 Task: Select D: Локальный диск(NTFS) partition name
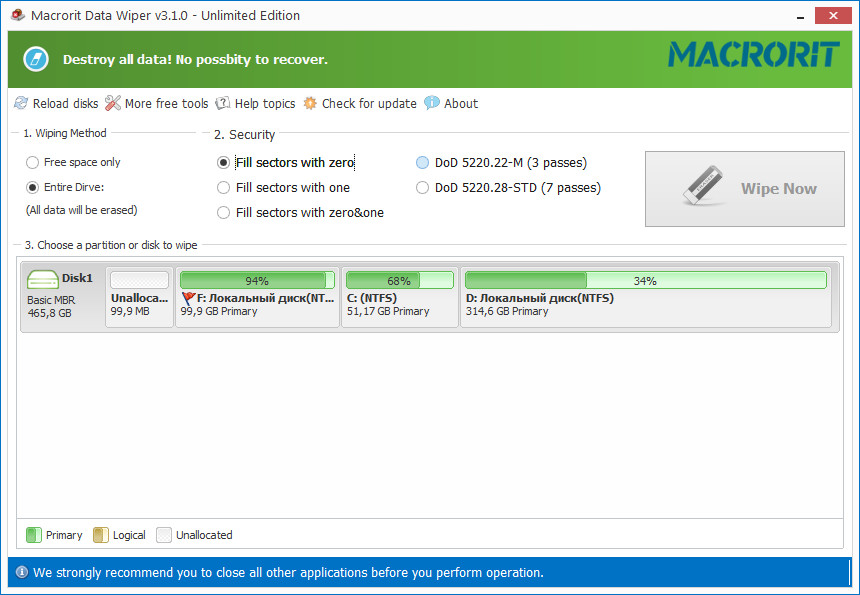[540, 298]
